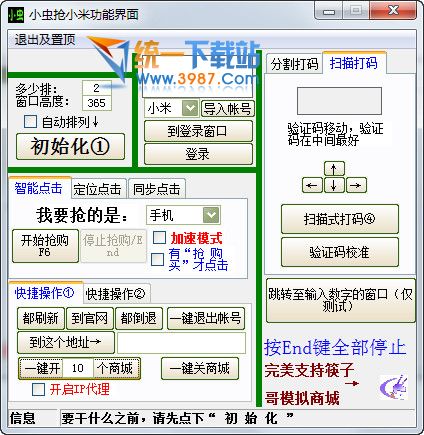This screenshot has height=435, width=424.
Task: Enable the 开启IP代理 checkbox
Action: click(38, 389)
